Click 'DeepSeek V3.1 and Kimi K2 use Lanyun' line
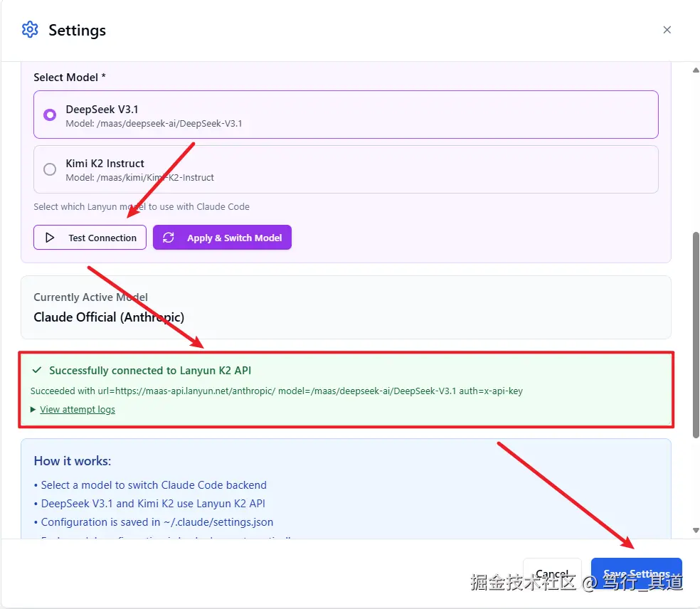Image resolution: width=700 pixels, height=609 pixels. coord(153,504)
